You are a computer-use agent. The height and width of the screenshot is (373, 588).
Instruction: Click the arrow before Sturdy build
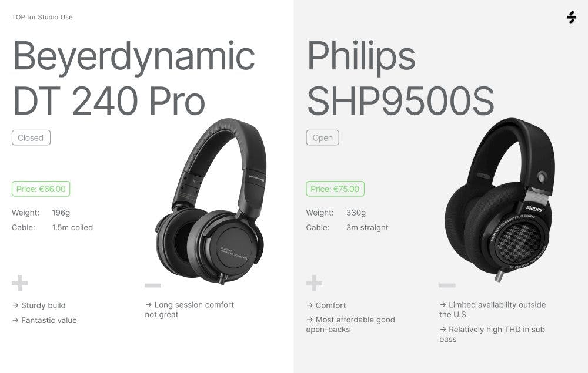(15, 305)
